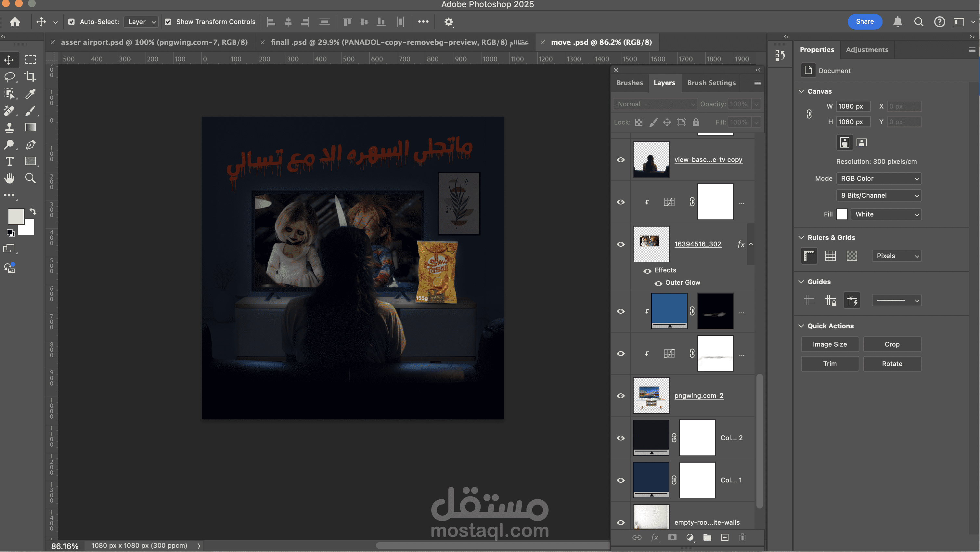Open the Auto-Select Layer dropdown
The height and width of the screenshot is (552, 980).
pos(141,22)
